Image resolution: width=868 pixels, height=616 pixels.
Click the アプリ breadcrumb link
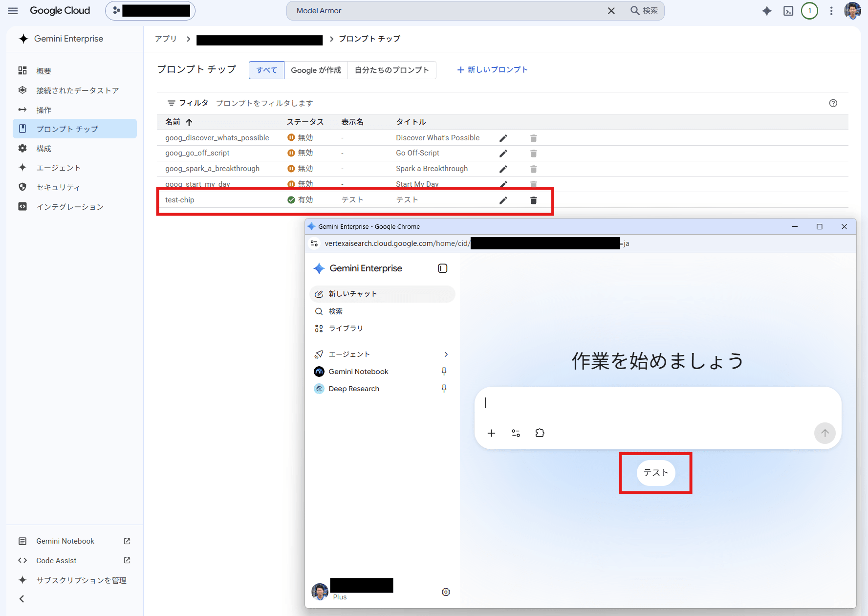click(166, 39)
